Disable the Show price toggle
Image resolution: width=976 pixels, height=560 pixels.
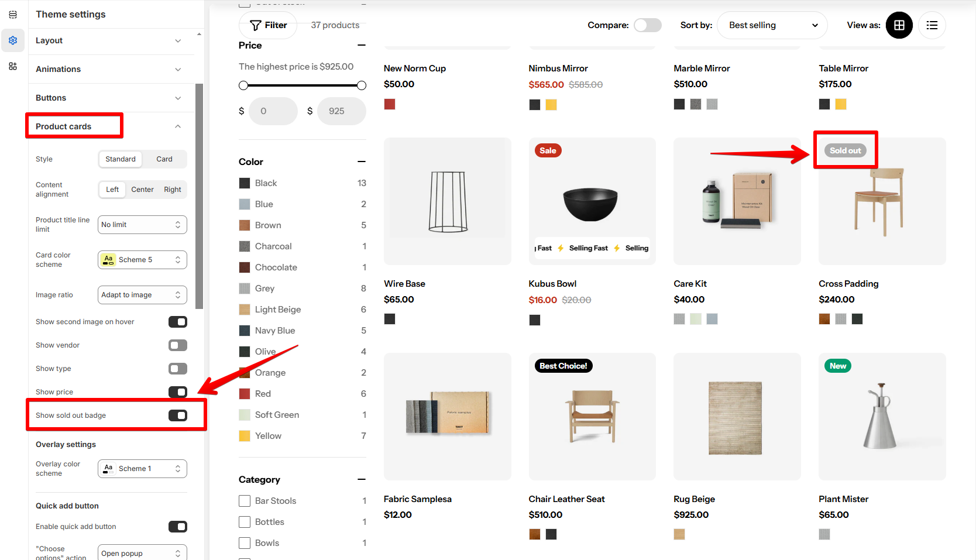pos(178,392)
